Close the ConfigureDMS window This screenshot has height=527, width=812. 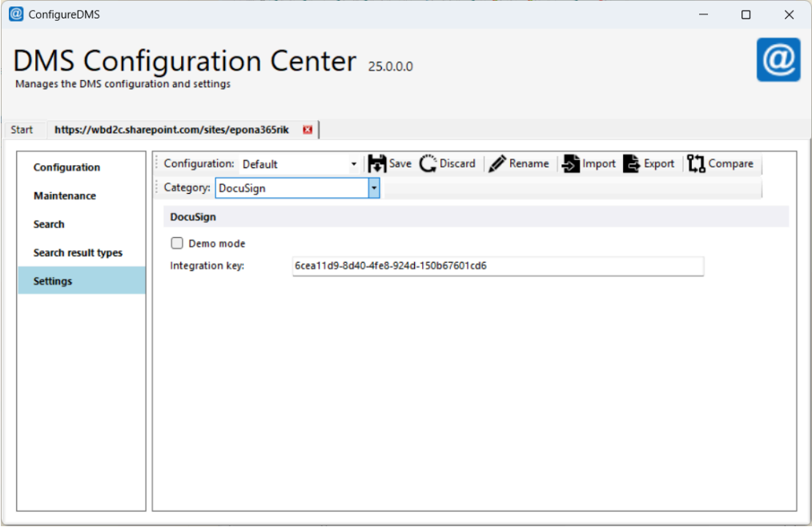coord(789,14)
